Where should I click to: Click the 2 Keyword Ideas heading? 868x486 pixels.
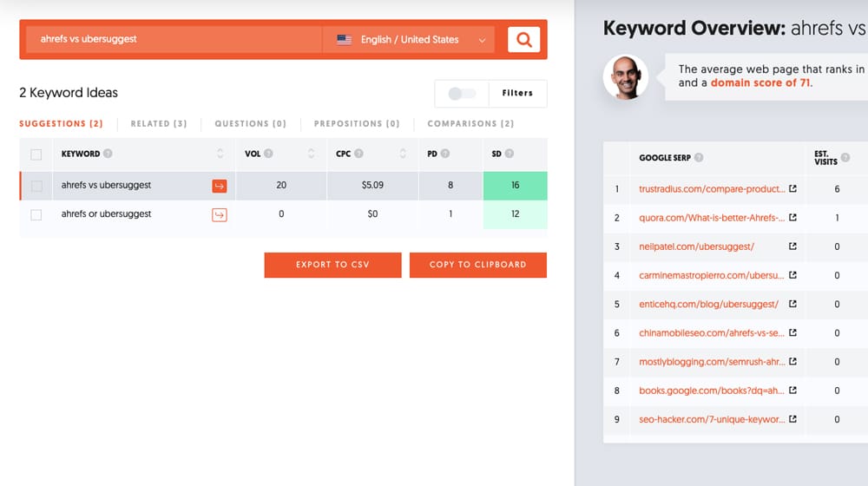69,93
